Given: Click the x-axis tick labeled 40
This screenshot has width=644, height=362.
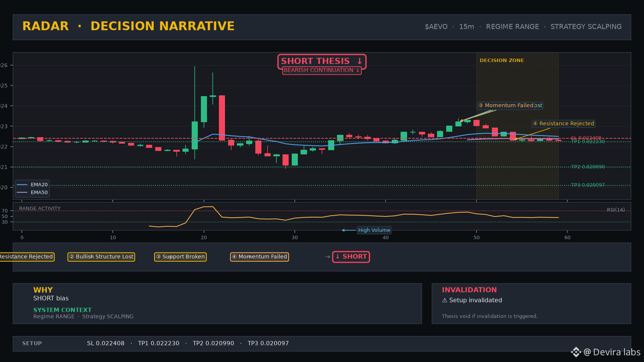Looking at the screenshot, I should [x=386, y=238].
